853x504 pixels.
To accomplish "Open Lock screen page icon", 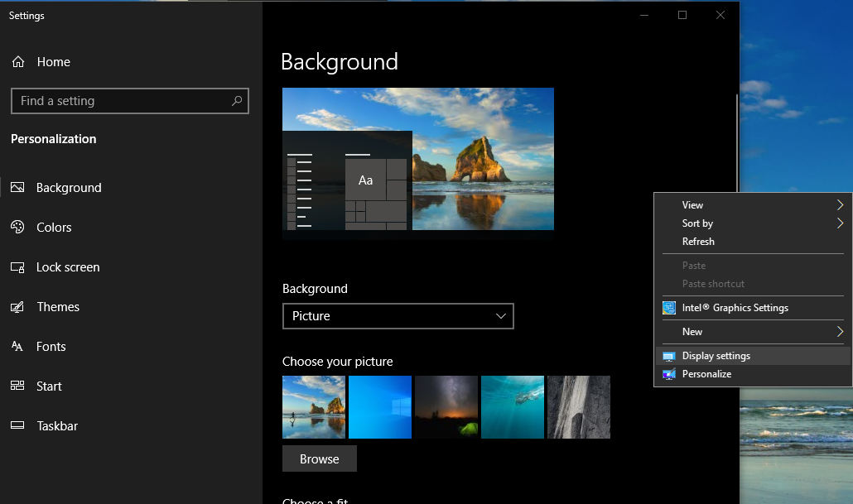I will coord(17,267).
